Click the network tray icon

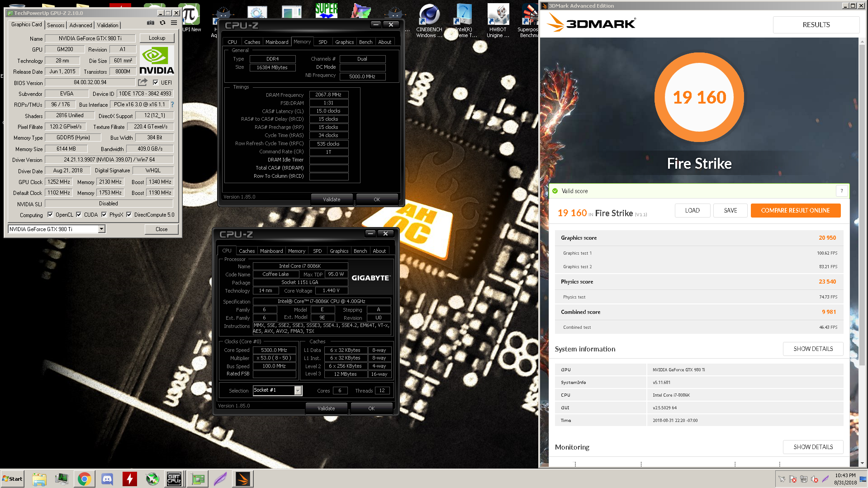pos(804,479)
